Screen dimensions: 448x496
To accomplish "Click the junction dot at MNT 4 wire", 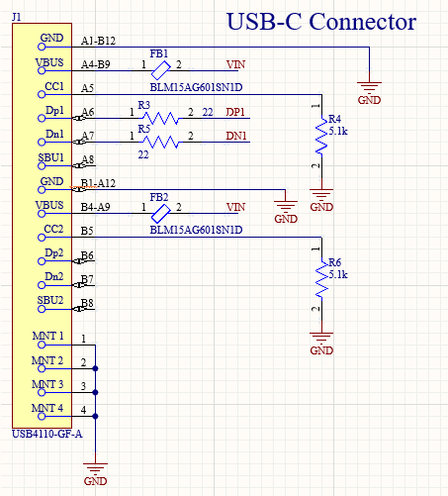I will [x=95, y=416].
